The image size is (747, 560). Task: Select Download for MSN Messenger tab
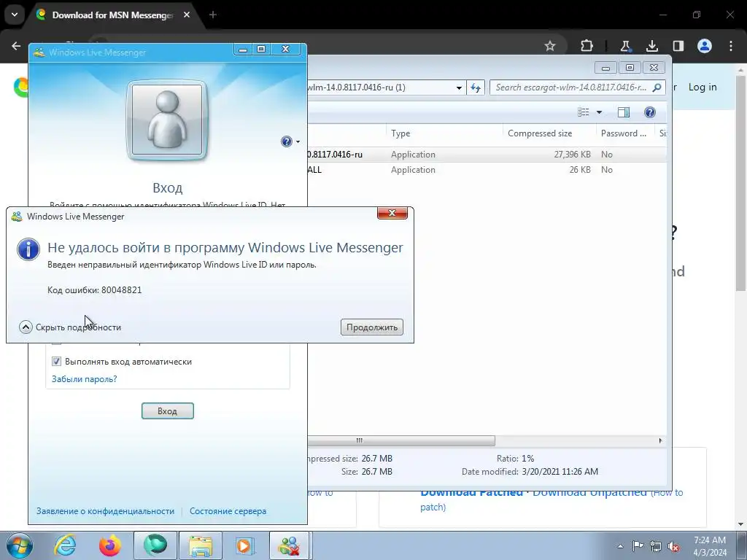pos(112,15)
